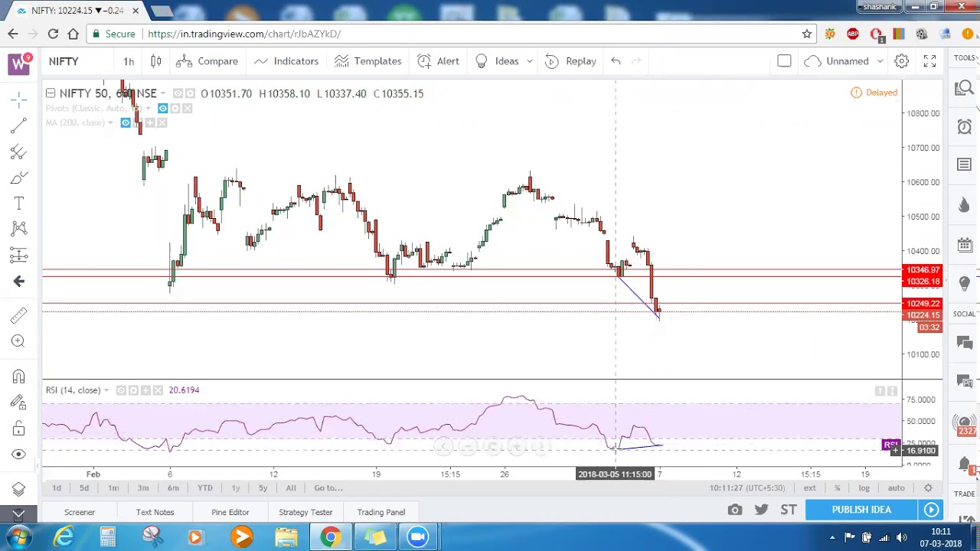Toggle visibility of the MA 200 indicator
The height and width of the screenshot is (551, 980).
126,123
